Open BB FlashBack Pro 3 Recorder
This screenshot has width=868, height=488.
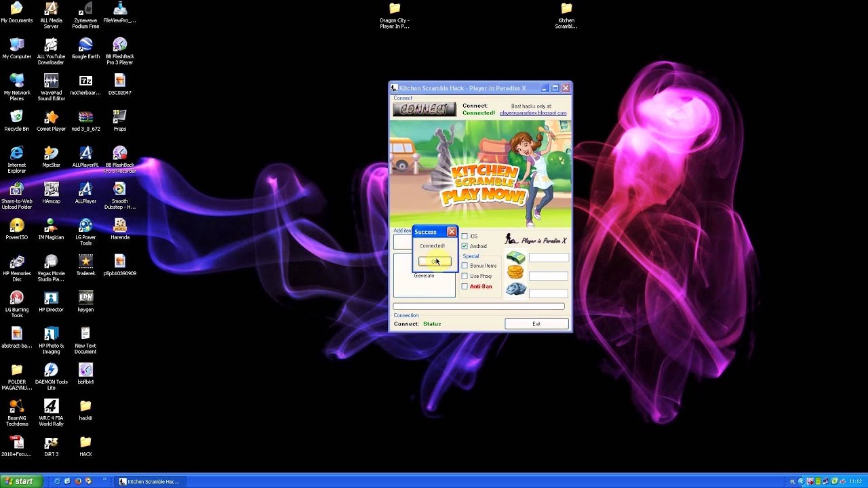point(120,160)
